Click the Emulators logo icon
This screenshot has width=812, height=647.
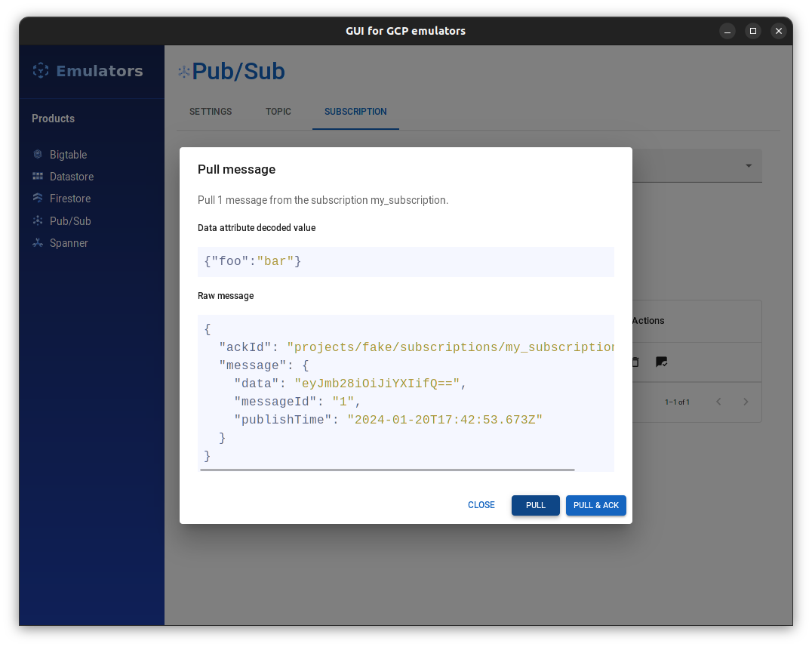(41, 70)
